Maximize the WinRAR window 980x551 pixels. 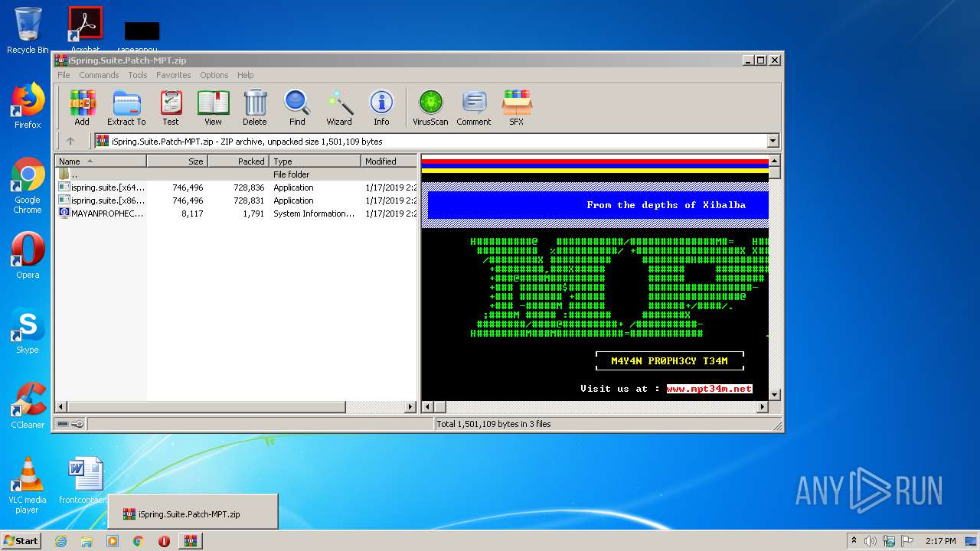[x=760, y=60]
